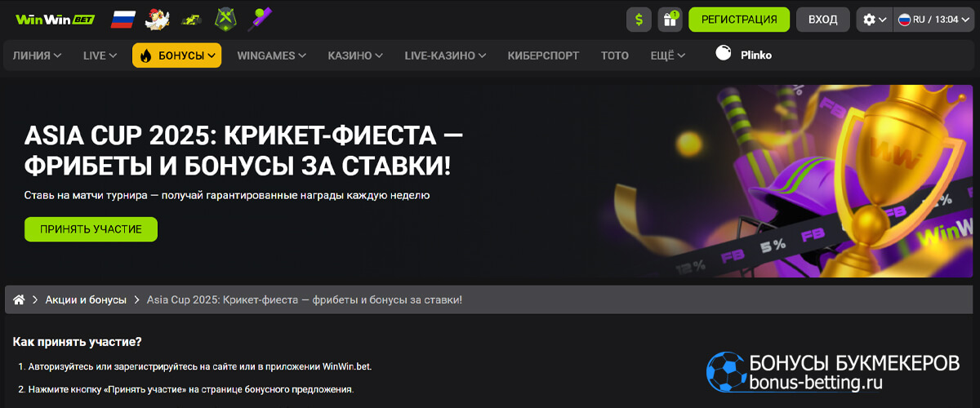This screenshot has height=408, width=980.
Task: Go to Акции и бонусы breadcrumb link
Action: pyautogui.click(x=86, y=300)
